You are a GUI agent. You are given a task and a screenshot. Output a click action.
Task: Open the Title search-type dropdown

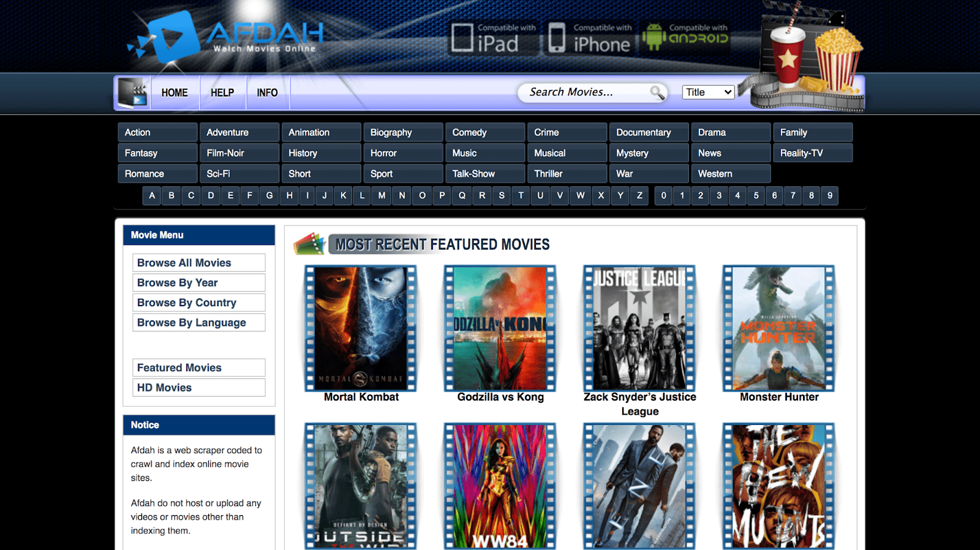coord(708,92)
